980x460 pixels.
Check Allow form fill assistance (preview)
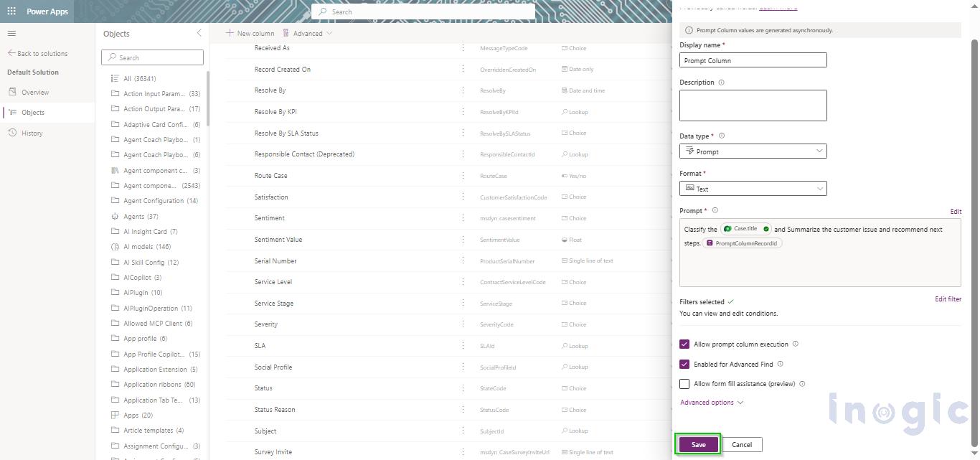(x=684, y=384)
